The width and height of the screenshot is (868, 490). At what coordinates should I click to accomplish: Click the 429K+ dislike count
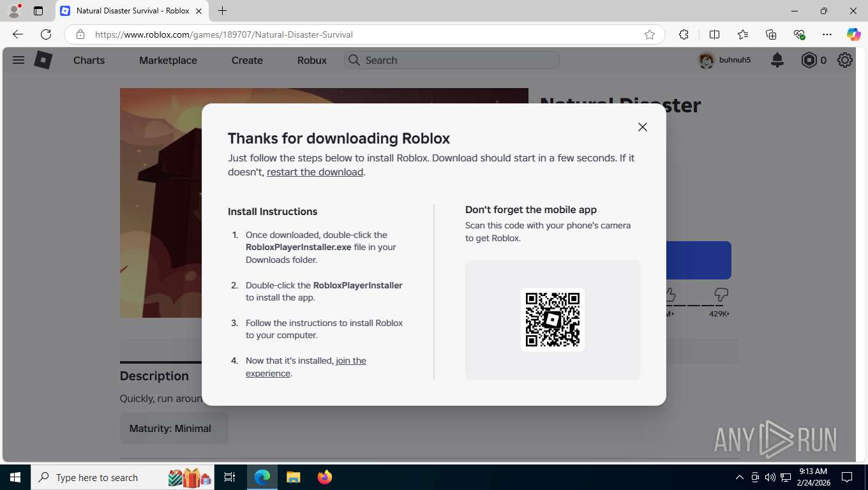click(719, 314)
